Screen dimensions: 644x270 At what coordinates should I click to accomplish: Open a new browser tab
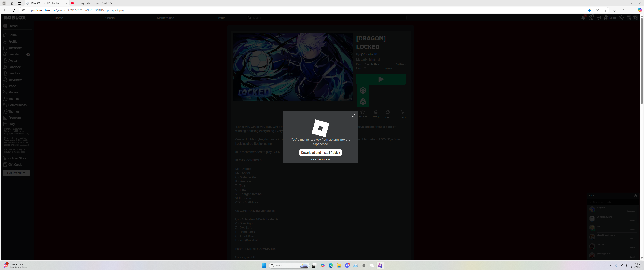point(118,3)
